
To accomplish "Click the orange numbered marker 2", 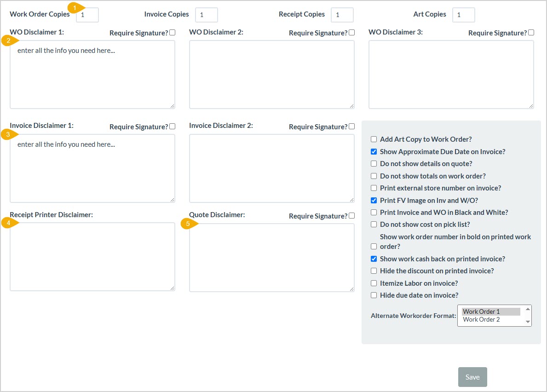I will (x=9, y=40).
